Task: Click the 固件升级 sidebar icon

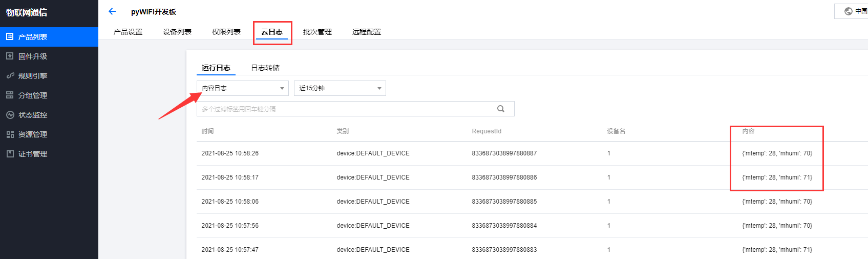Action: (10, 56)
